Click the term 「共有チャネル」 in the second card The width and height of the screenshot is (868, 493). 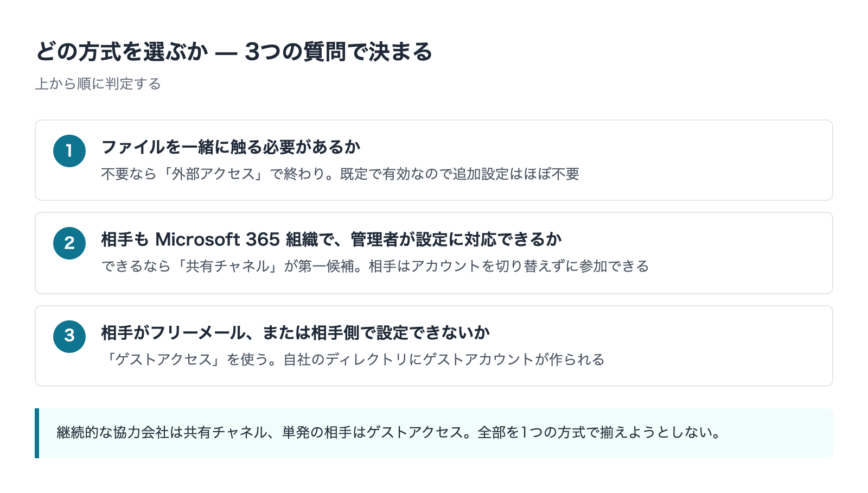tap(228, 266)
